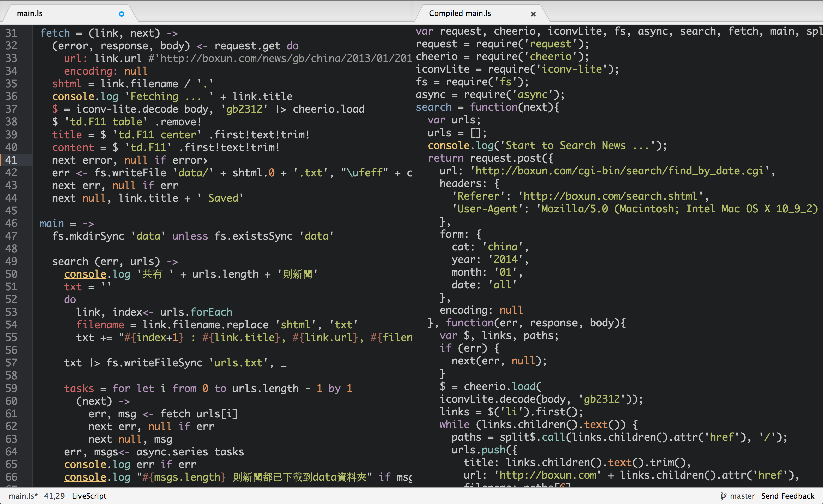Click the unsaved dot on main.ls tab
The height and width of the screenshot is (504, 823).
122,14
